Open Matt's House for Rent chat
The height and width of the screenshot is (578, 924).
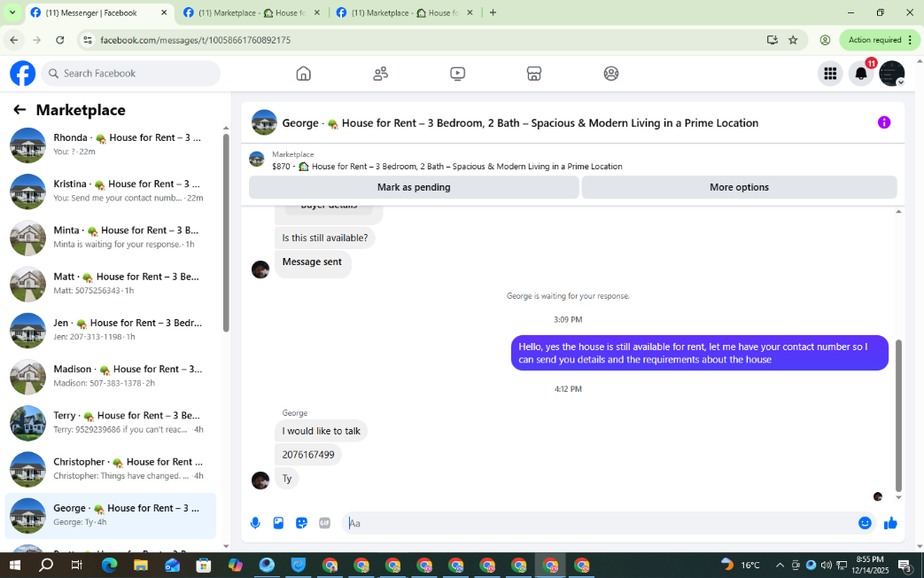tap(110, 284)
